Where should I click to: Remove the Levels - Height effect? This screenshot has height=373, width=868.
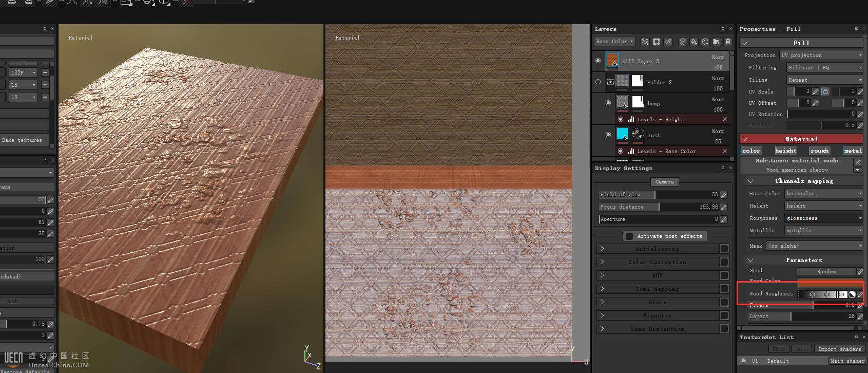click(725, 119)
